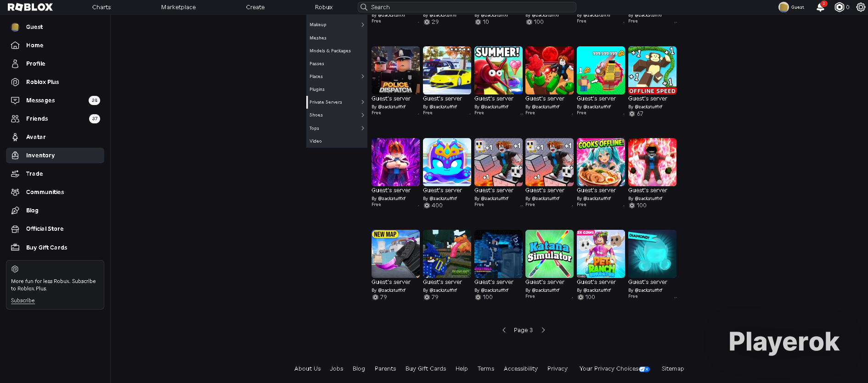Open the settings gear in the header

[861, 7]
